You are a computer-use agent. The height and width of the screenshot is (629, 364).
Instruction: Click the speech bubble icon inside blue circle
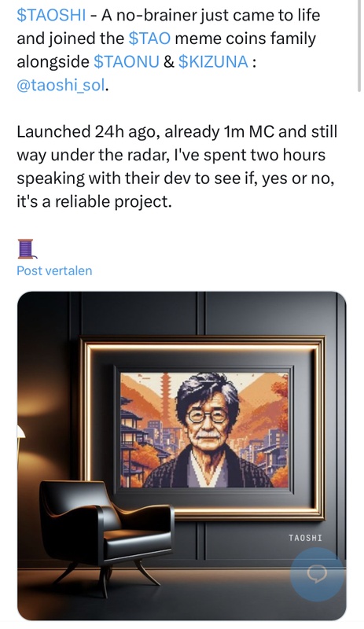click(317, 575)
